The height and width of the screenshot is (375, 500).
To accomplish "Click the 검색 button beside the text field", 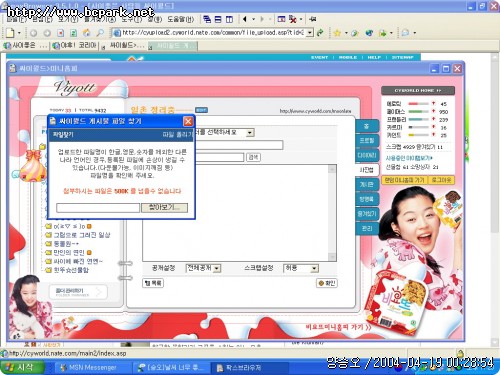I will [253, 157].
